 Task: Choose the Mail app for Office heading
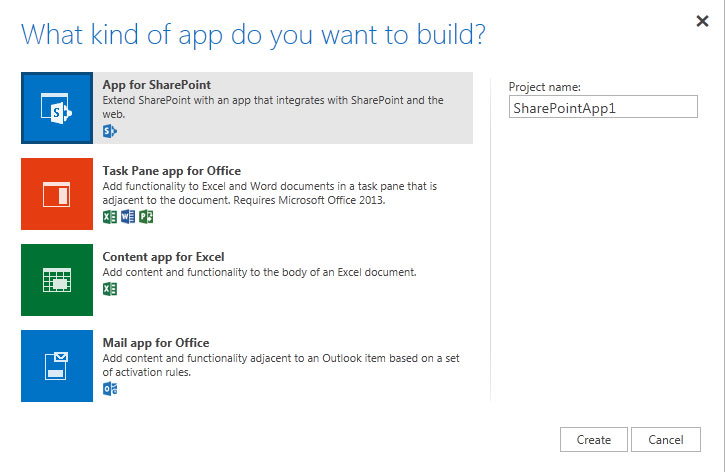point(156,343)
